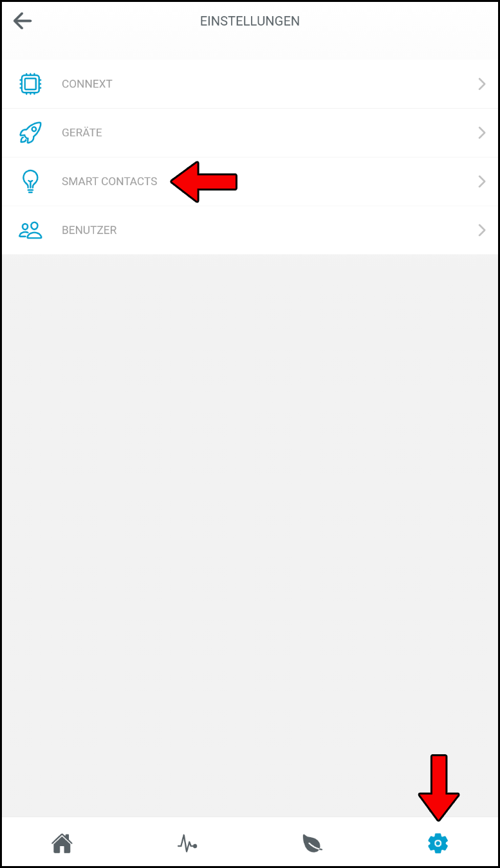Expand the CONNEXT row chevron
Viewport: 500px width, 868px height.
(x=482, y=84)
